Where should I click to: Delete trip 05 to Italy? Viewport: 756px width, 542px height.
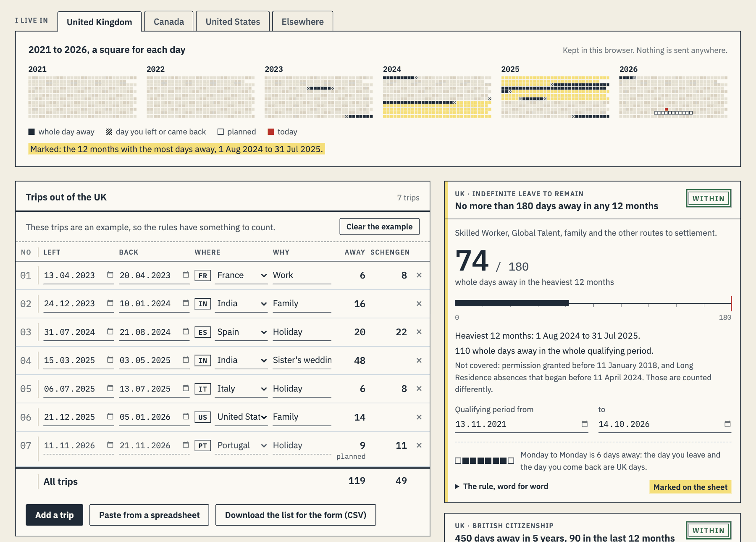tap(419, 388)
